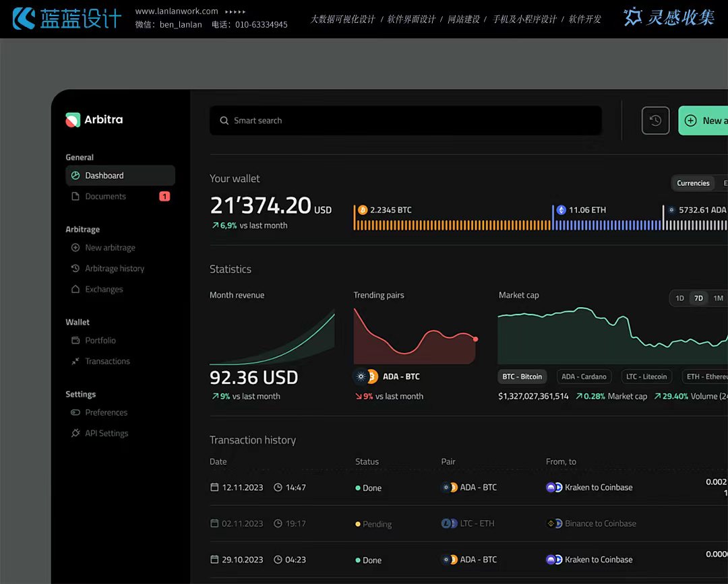Select the ADA - Cardano chip
Image resolution: width=728 pixels, height=584 pixels.
(x=584, y=377)
